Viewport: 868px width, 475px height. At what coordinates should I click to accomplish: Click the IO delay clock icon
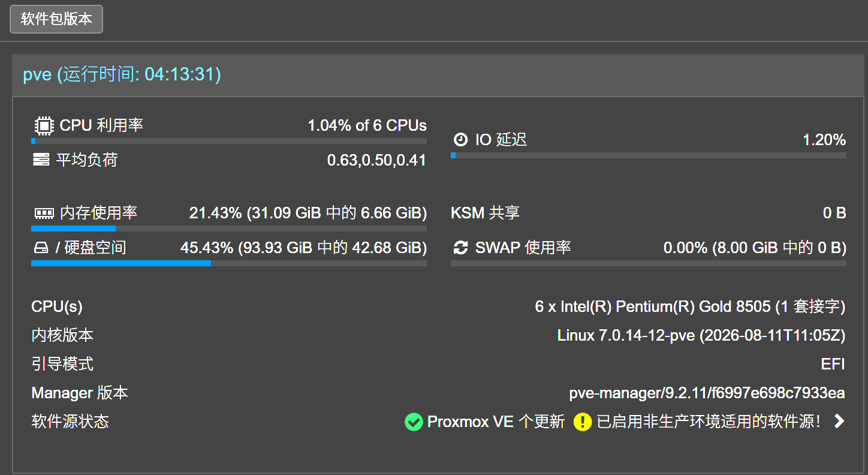tap(460, 140)
